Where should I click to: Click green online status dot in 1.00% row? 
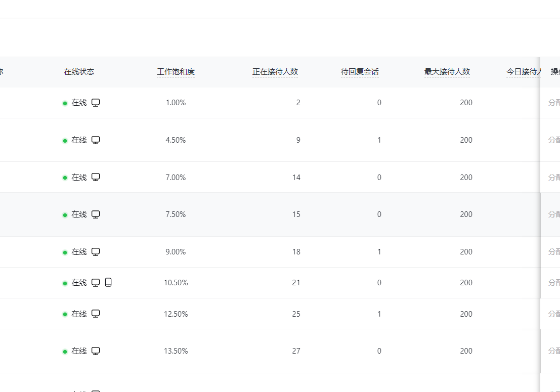coord(65,104)
